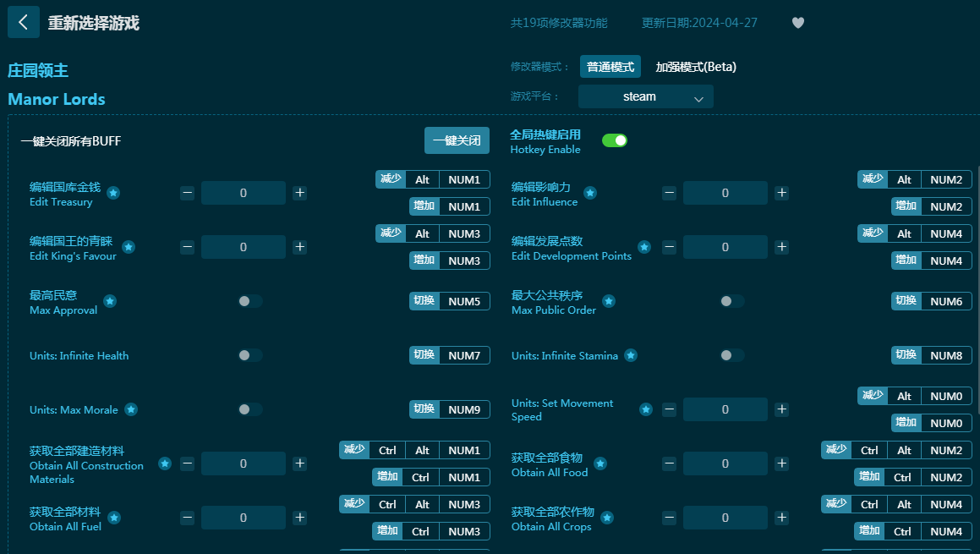Toggle Max Approval switch on
This screenshot has width=980, height=554.
250,301
